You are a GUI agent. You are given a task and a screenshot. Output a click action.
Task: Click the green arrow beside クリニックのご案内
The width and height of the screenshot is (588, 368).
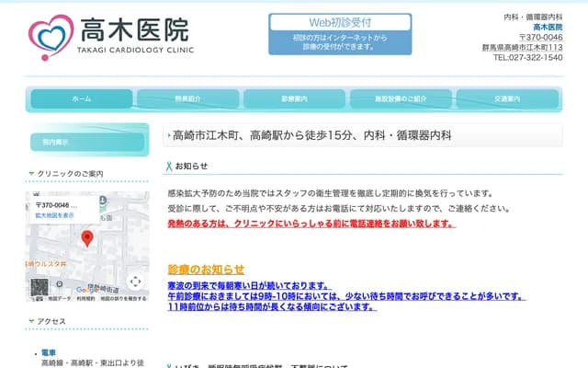(x=31, y=174)
